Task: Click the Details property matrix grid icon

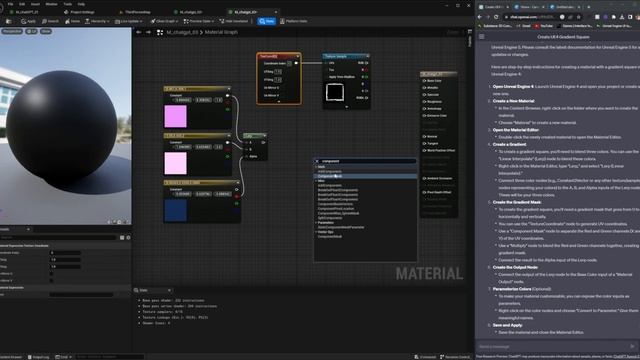Action: (122, 238)
